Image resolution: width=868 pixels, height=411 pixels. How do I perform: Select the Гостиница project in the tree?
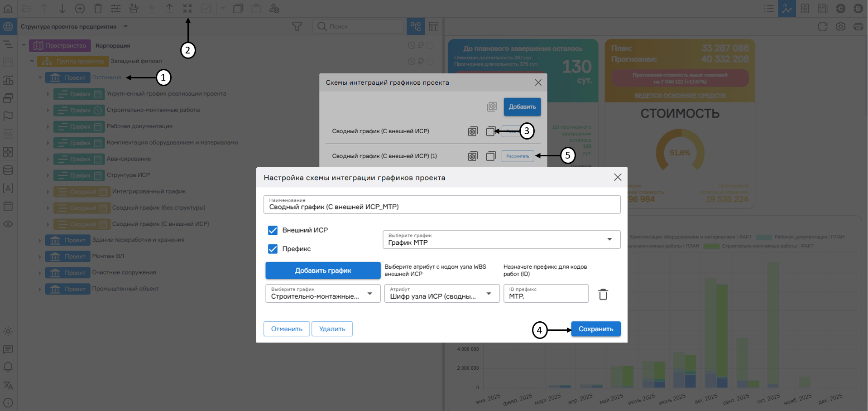click(107, 77)
